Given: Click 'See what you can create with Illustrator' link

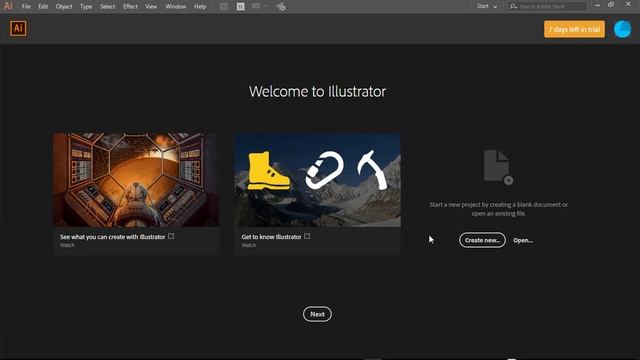Looking at the screenshot, I should [x=113, y=237].
